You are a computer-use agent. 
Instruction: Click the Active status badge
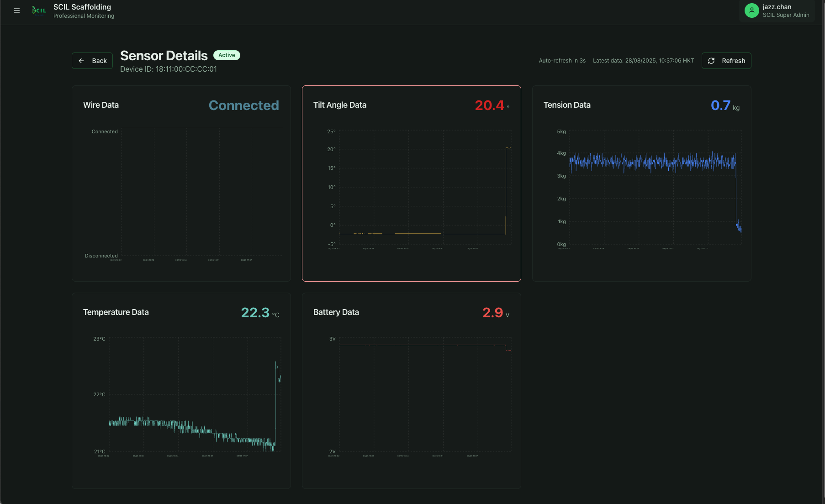click(227, 55)
